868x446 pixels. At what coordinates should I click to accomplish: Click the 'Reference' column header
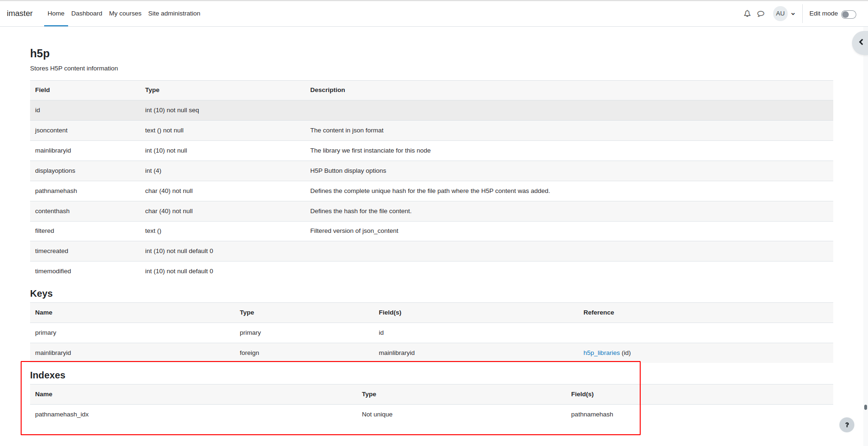point(599,313)
